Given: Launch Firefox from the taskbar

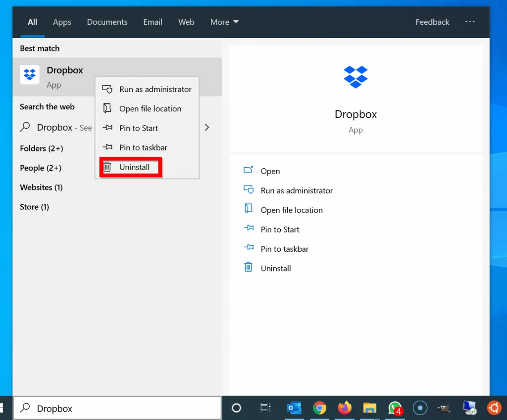Looking at the screenshot, I should tap(345, 408).
